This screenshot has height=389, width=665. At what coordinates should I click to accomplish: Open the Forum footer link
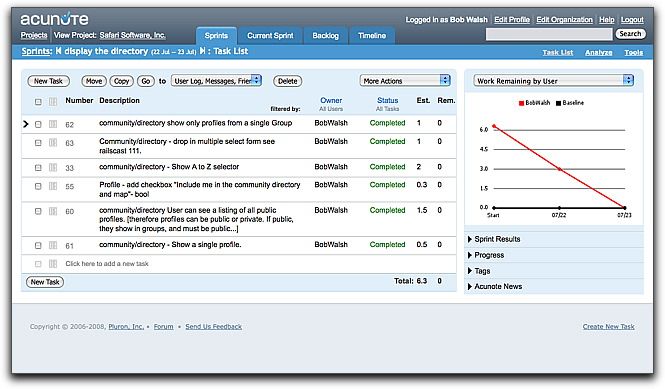[163, 327]
